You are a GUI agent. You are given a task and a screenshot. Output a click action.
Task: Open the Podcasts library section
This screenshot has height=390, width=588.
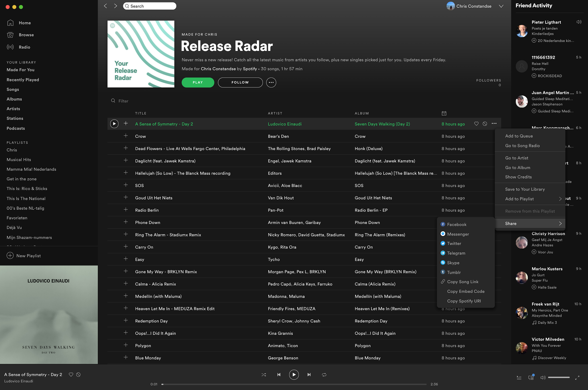coord(16,128)
